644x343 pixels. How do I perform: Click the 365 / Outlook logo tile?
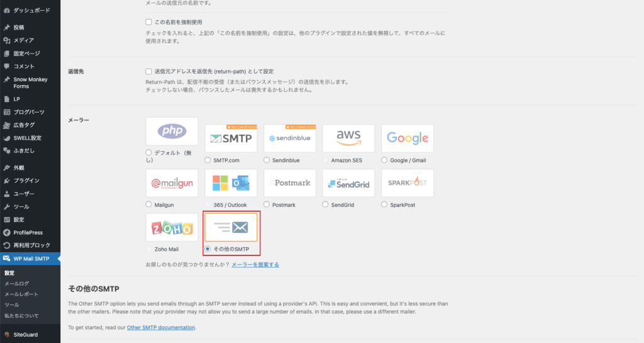(231, 183)
